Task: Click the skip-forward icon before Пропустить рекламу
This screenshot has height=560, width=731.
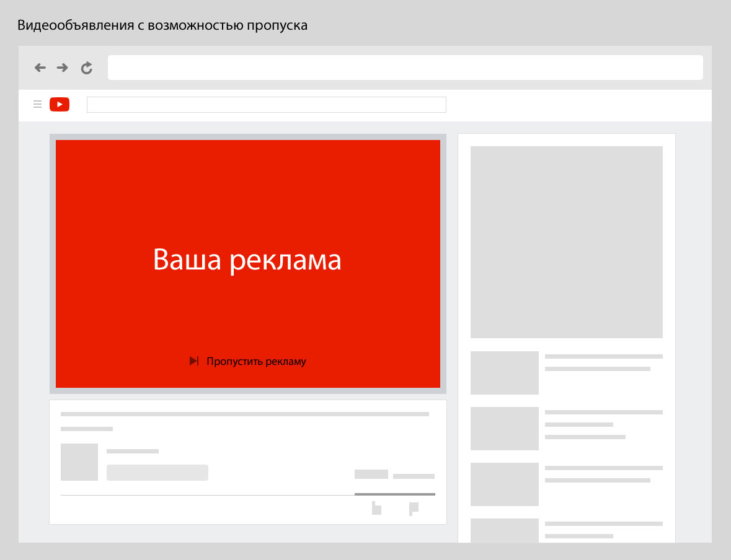Action: [194, 361]
